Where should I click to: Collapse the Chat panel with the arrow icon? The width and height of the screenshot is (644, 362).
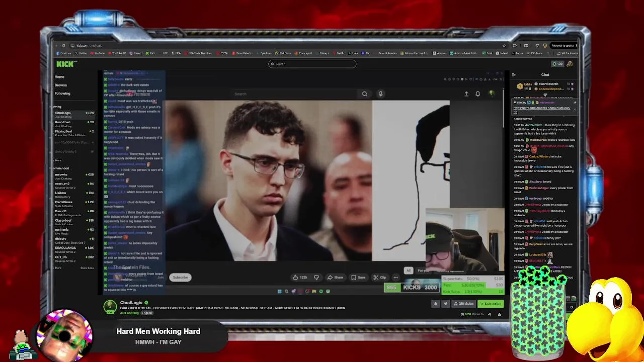pyautogui.click(x=513, y=75)
